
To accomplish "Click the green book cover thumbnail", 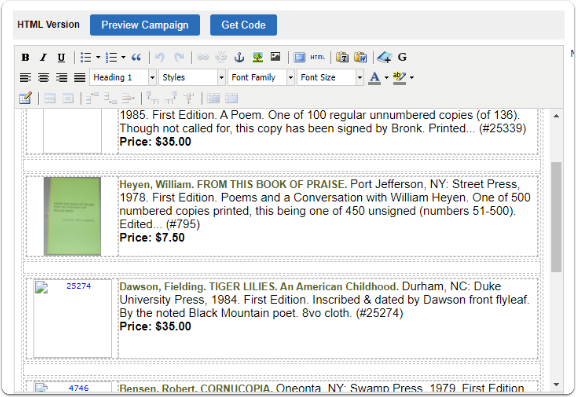I will pyautogui.click(x=72, y=216).
